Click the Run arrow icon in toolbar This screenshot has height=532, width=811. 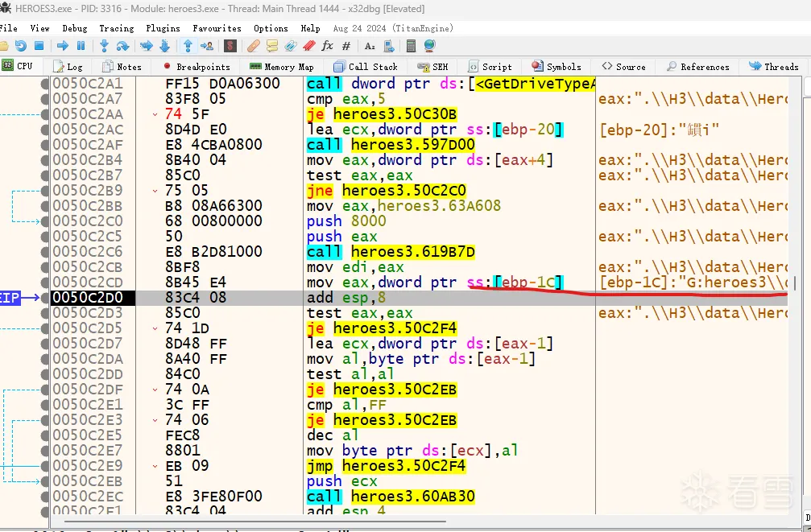point(63,46)
